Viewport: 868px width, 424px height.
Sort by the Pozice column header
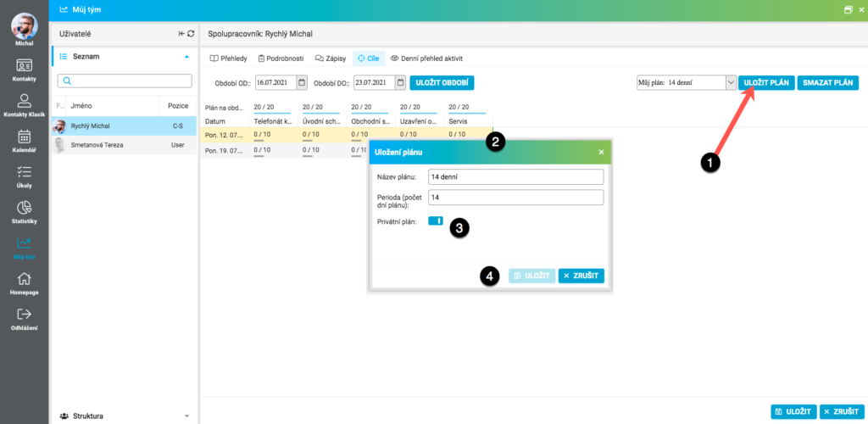point(178,106)
